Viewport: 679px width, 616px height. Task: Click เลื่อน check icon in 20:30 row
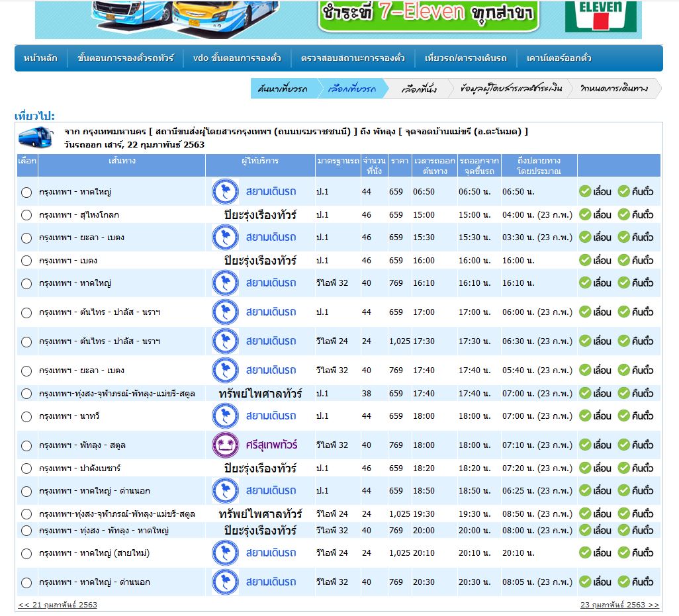585,582
